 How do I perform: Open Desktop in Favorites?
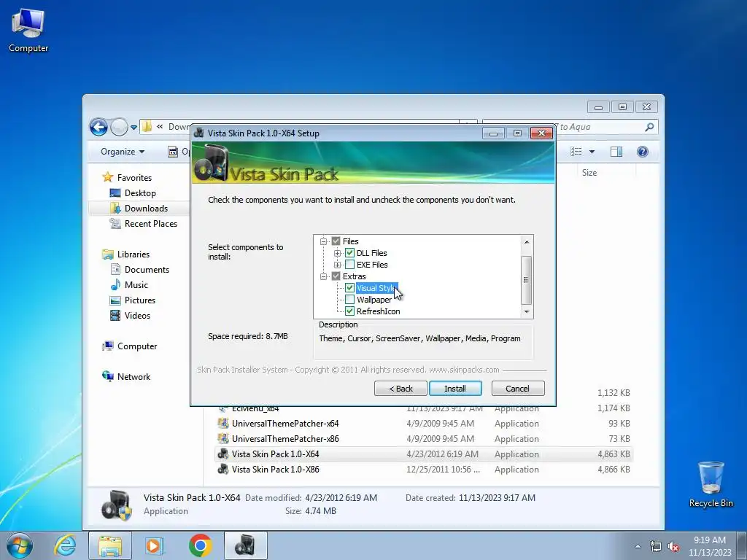[140, 192]
